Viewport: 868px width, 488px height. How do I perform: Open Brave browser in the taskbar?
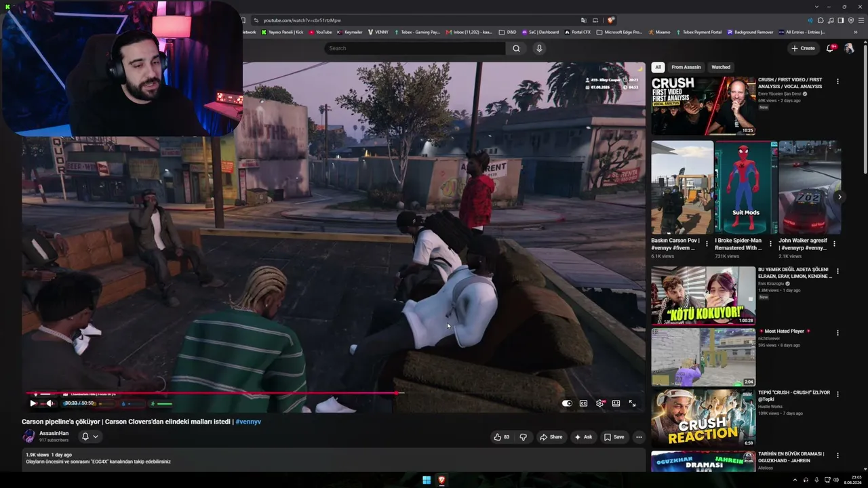pyautogui.click(x=441, y=480)
